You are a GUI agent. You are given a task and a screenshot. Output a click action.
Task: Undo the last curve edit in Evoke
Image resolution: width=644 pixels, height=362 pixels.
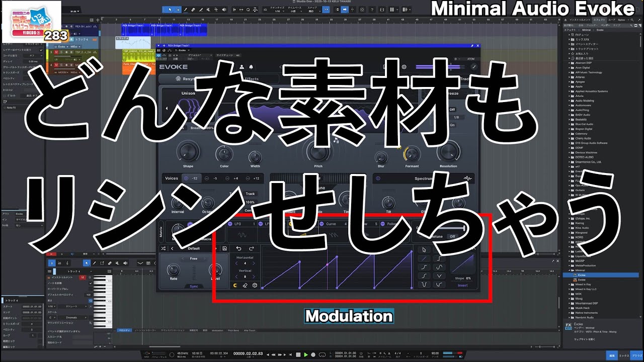click(x=238, y=248)
